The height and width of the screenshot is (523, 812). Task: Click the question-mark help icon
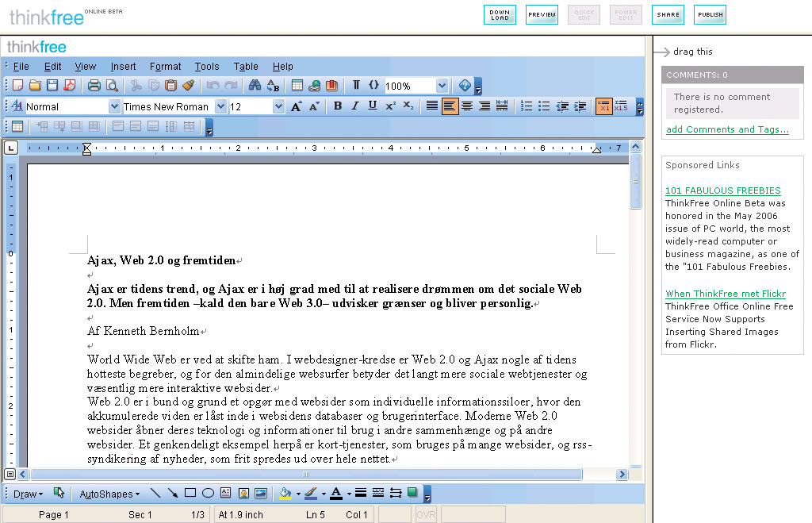[465, 86]
